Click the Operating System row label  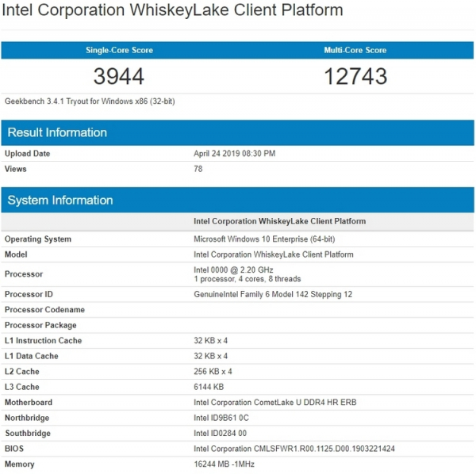38,239
